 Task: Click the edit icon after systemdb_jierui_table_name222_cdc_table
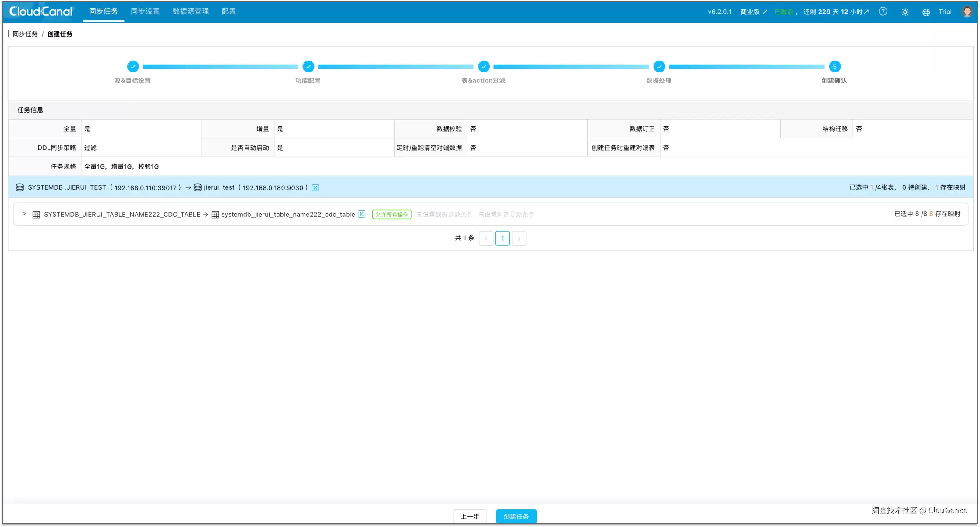(x=362, y=214)
